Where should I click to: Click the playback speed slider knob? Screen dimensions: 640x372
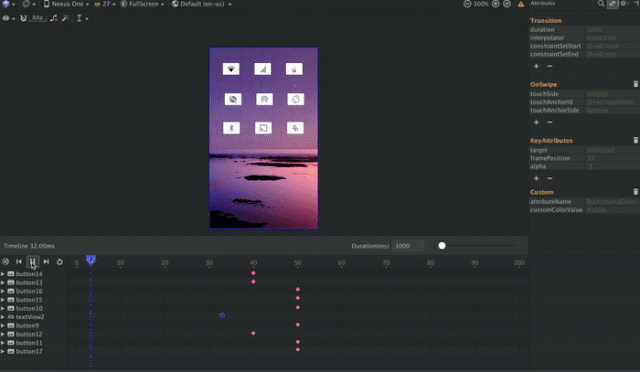pos(442,246)
